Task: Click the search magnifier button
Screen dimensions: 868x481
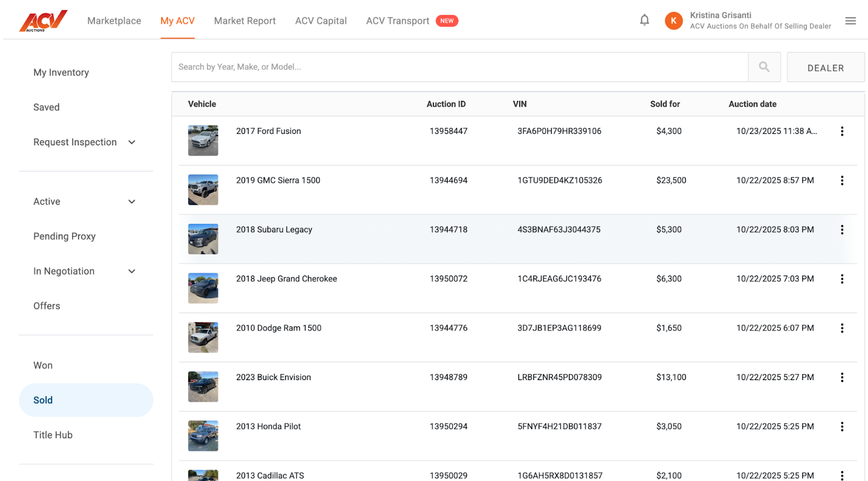Action: pyautogui.click(x=764, y=67)
